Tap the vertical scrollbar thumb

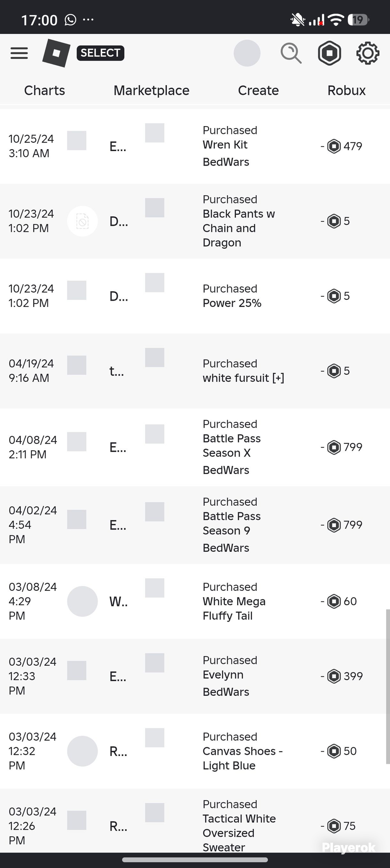[388, 686]
